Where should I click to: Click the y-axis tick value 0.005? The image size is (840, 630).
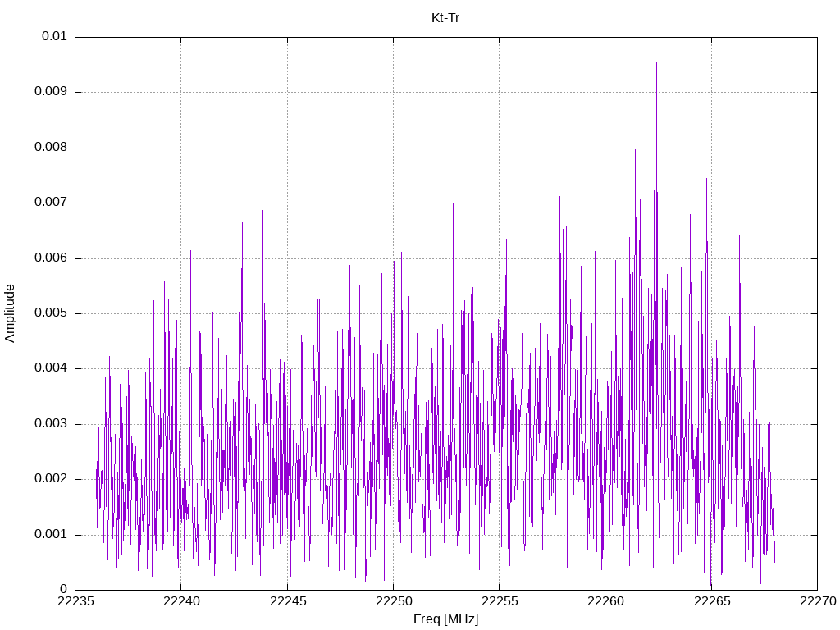(50, 313)
